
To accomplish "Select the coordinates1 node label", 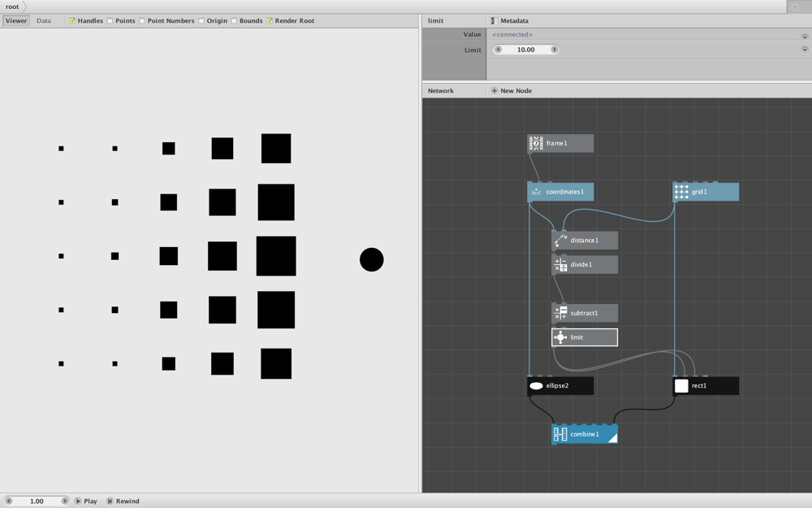I will [564, 192].
